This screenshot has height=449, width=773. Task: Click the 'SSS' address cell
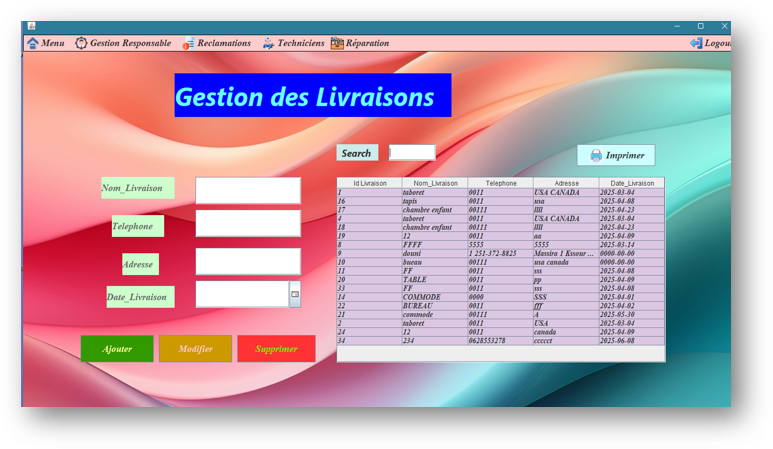(x=566, y=297)
